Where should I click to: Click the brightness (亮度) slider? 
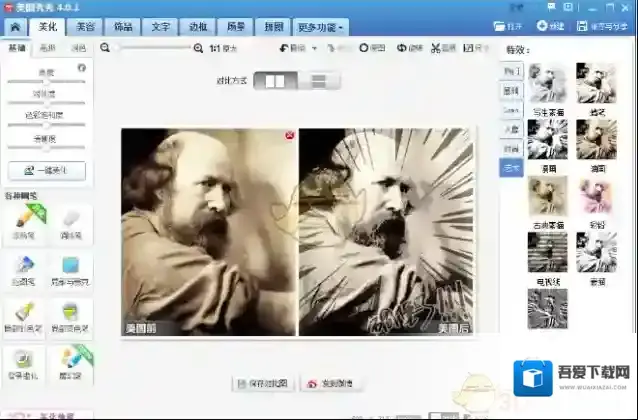tap(47, 83)
